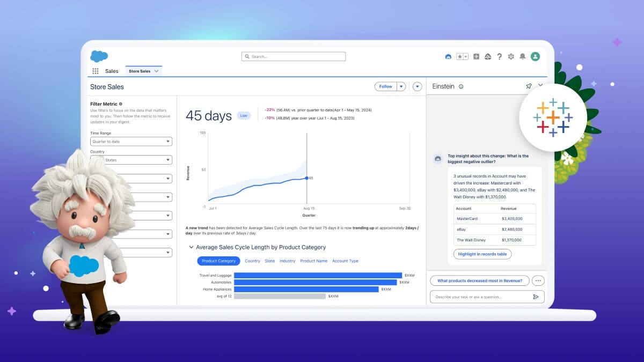Screen dimensions: 644x362
Task: Click the Einstein avatar beside the insight message
Action: coord(438,159)
